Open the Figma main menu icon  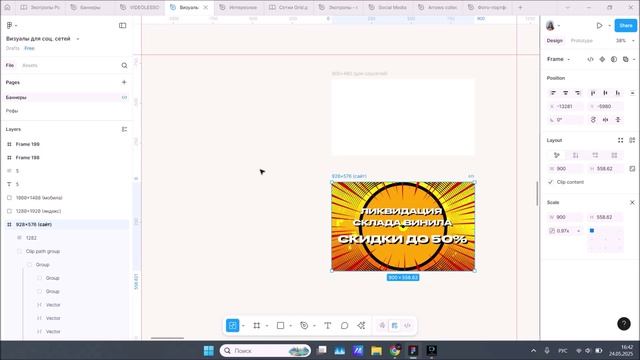coord(10,25)
